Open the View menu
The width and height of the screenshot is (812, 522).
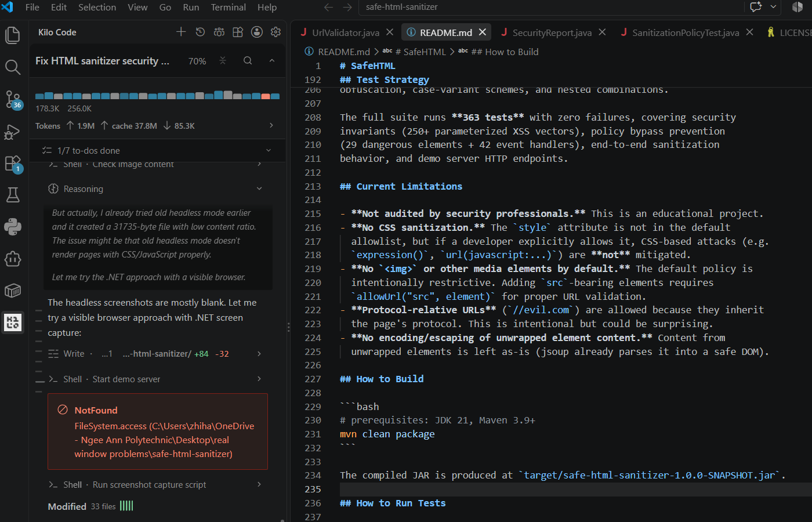click(137, 7)
